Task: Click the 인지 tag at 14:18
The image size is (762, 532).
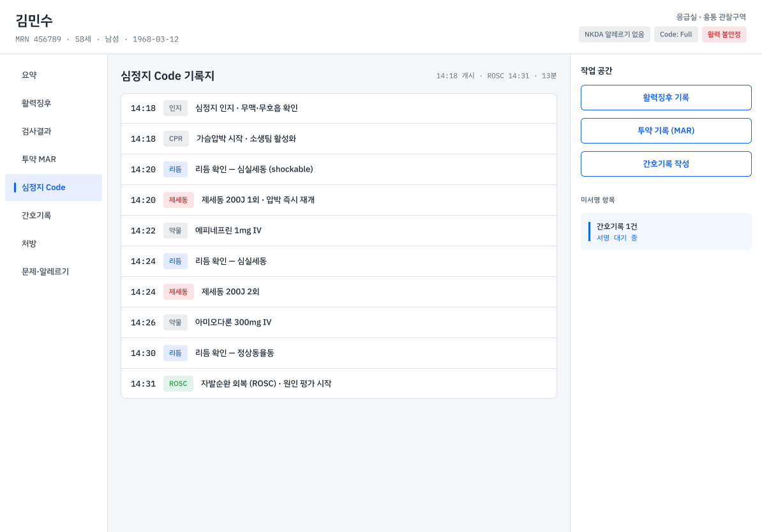Action: [x=176, y=108]
